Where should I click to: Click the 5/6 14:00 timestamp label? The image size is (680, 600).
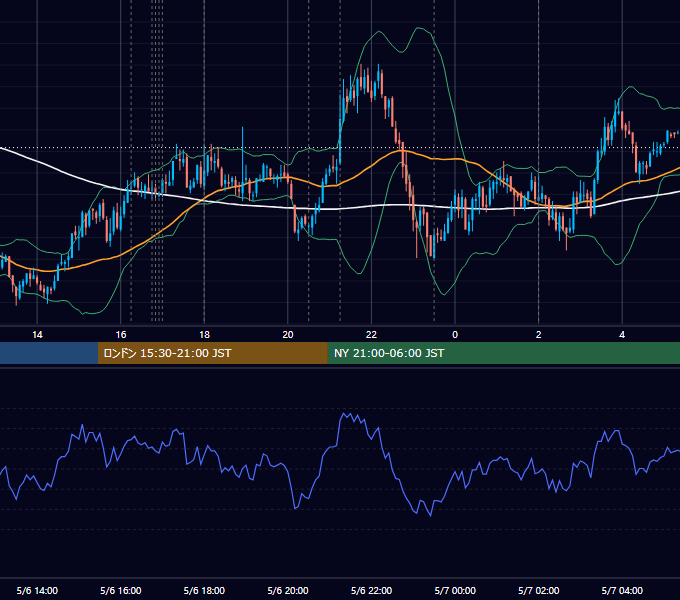pyautogui.click(x=37, y=590)
